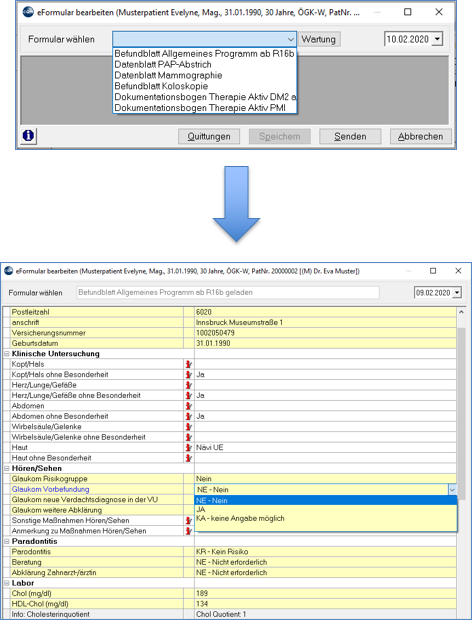Choose NE - Nein in the dropdown list
Image resolution: width=473 pixels, height=621 pixels.
coord(326,501)
